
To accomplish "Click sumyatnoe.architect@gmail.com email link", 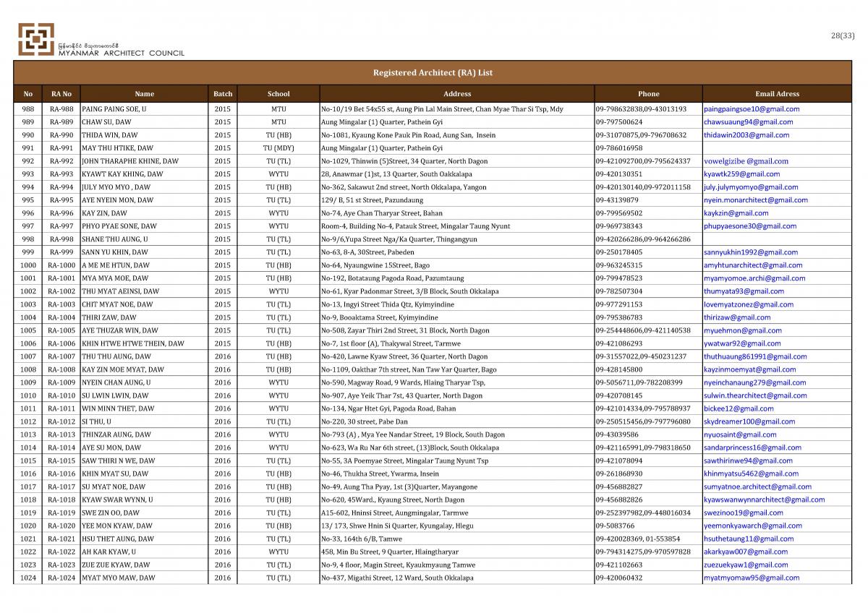I will coord(757,486).
